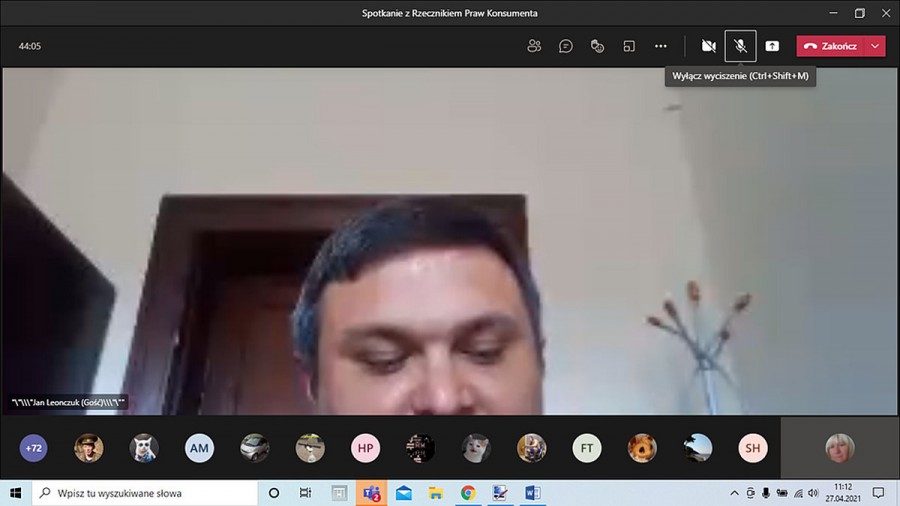Screen dimensions: 900x506
Task: Click the share content icon
Action: click(x=772, y=46)
